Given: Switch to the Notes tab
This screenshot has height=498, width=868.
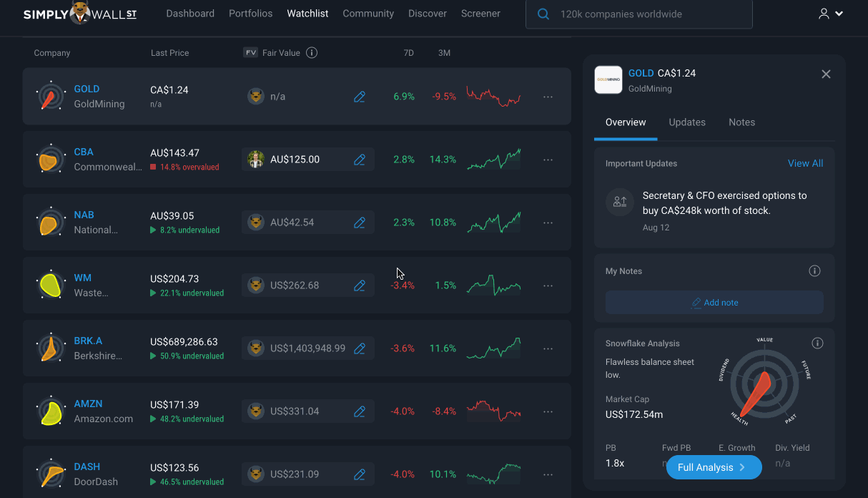Looking at the screenshot, I should point(741,122).
